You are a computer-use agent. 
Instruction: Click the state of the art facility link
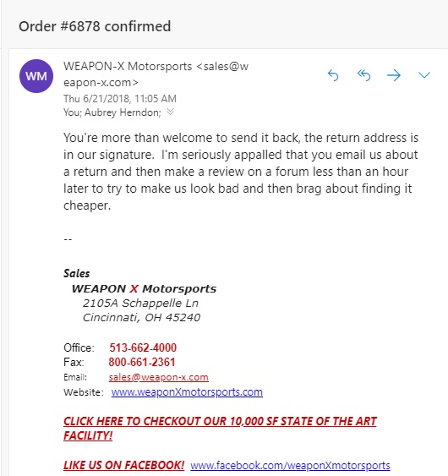tap(220, 429)
